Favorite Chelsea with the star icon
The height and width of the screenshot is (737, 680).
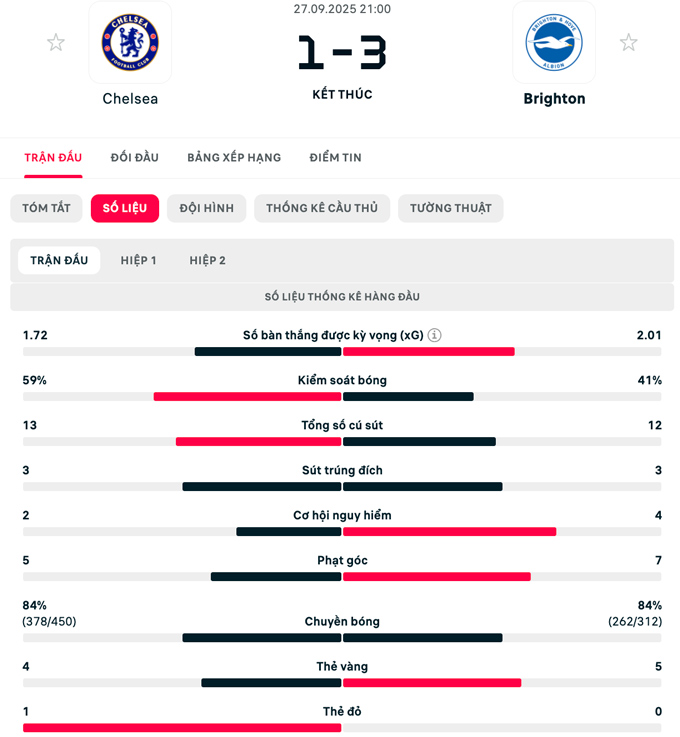coord(56,43)
